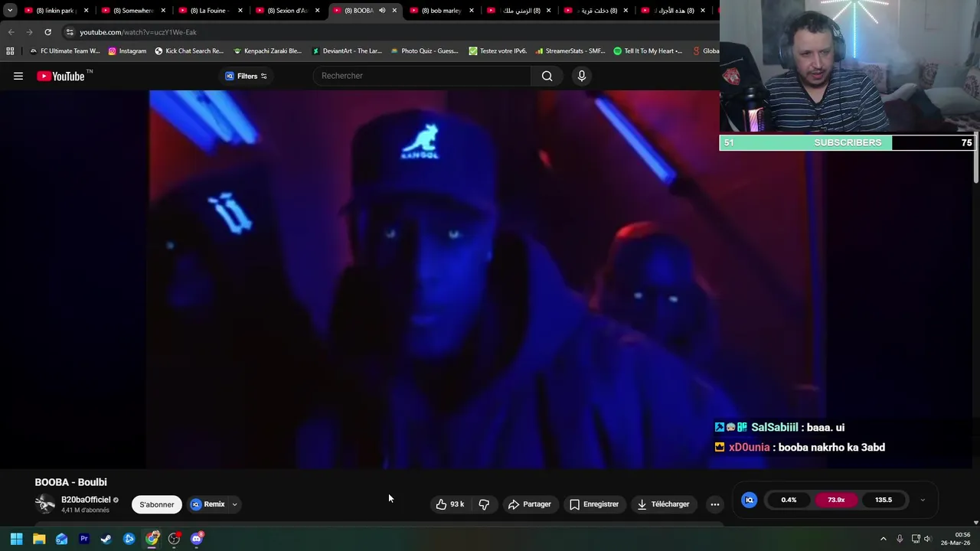The height and width of the screenshot is (551, 980).
Task: Download the video with Télécharger
Action: (x=663, y=504)
